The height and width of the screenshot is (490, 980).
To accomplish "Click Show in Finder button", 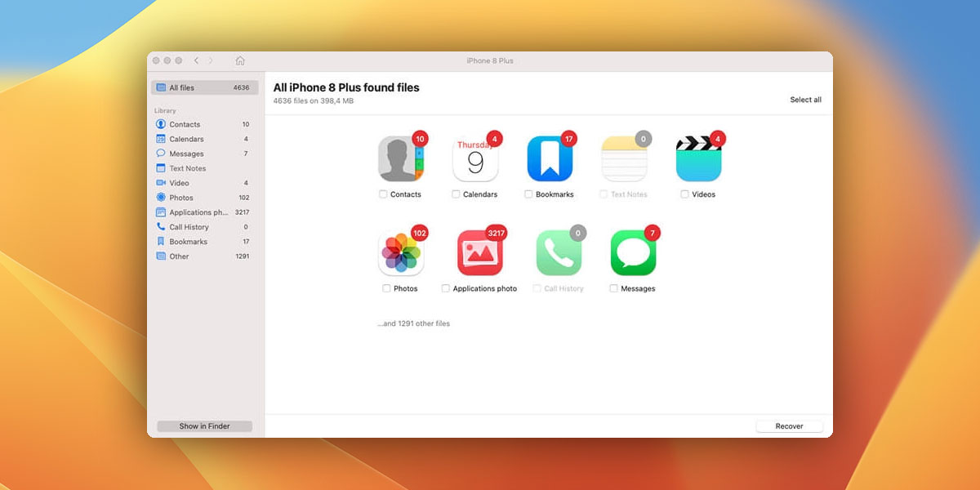I will point(205,426).
